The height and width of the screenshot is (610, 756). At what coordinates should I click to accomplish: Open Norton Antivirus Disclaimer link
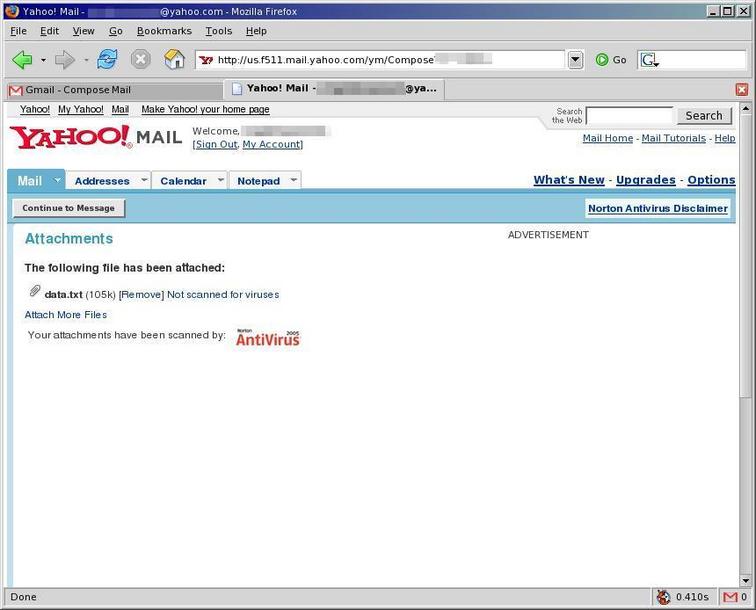click(x=658, y=208)
